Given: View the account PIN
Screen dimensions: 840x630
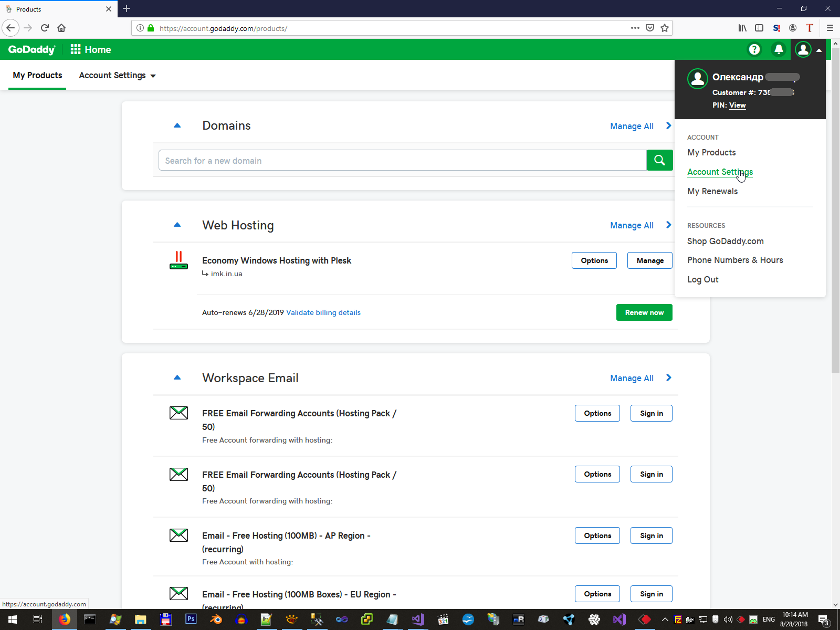Looking at the screenshot, I should (737, 105).
